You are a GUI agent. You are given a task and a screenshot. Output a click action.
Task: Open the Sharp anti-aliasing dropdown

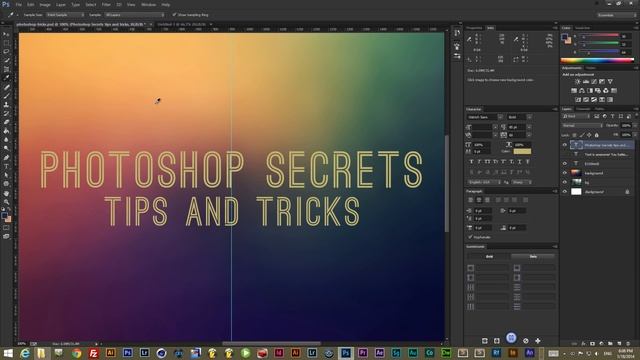click(x=522, y=182)
